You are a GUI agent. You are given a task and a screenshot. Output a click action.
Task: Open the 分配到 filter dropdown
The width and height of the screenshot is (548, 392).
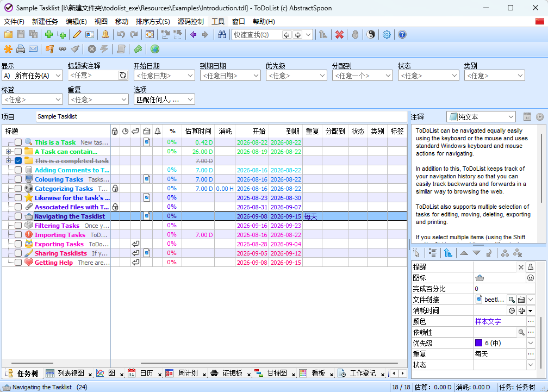click(363, 76)
